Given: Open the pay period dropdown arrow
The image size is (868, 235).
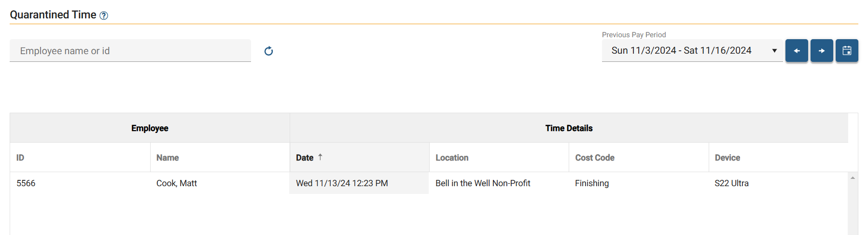Looking at the screenshot, I should 774,51.
